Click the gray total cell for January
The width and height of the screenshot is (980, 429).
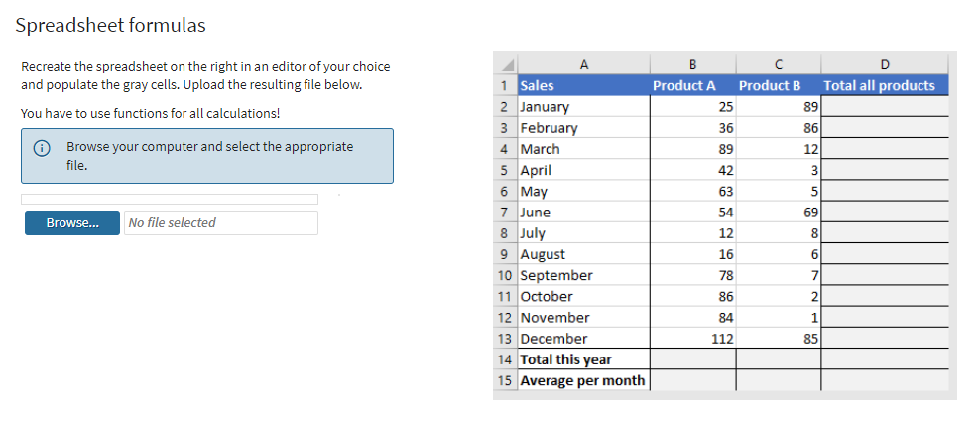(x=884, y=107)
